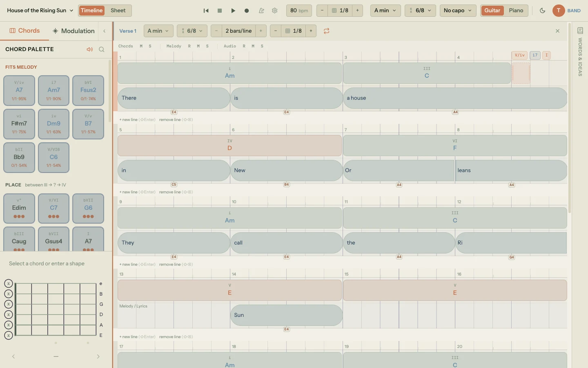588x368 pixels.
Task: Enable looping with the repeat icon
Action: [x=326, y=31]
